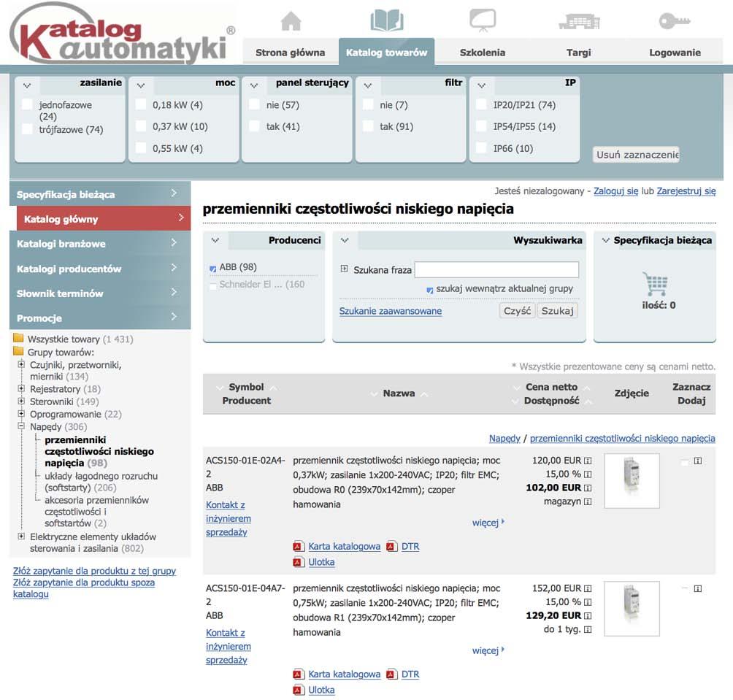Image resolution: width=733 pixels, height=700 pixels.
Task: Open Katalogi branżowe sidebar menu
Action: coord(100,244)
